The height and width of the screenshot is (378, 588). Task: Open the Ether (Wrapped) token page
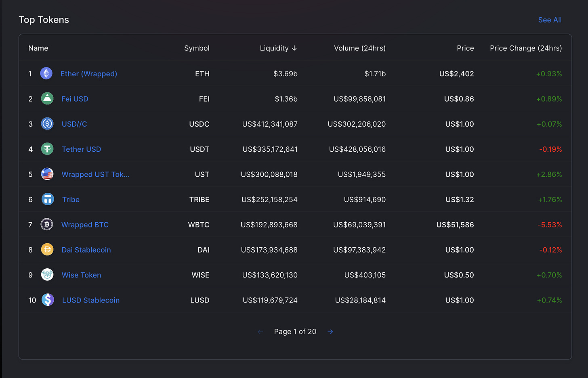[x=89, y=74]
